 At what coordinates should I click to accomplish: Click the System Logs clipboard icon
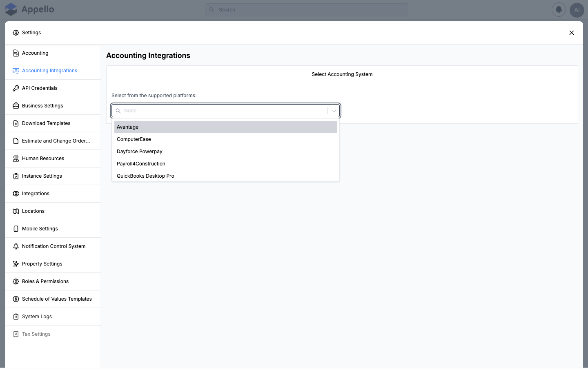[x=16, y=317]
